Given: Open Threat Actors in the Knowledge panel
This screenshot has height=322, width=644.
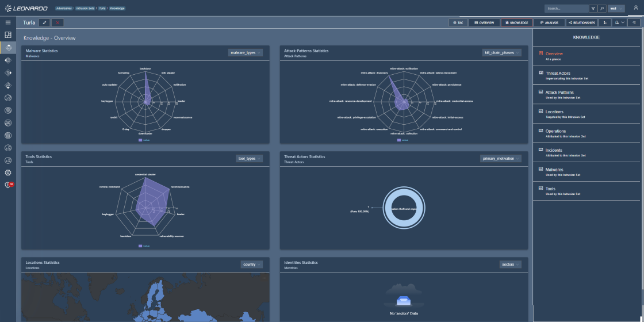Looking at the screenshot, I should tap(558, 74).
